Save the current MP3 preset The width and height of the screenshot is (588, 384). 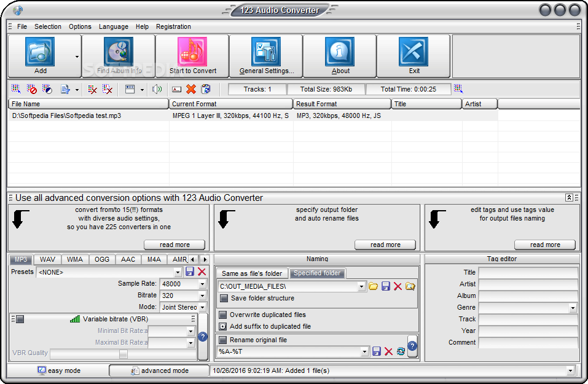(x=190, y=272)
